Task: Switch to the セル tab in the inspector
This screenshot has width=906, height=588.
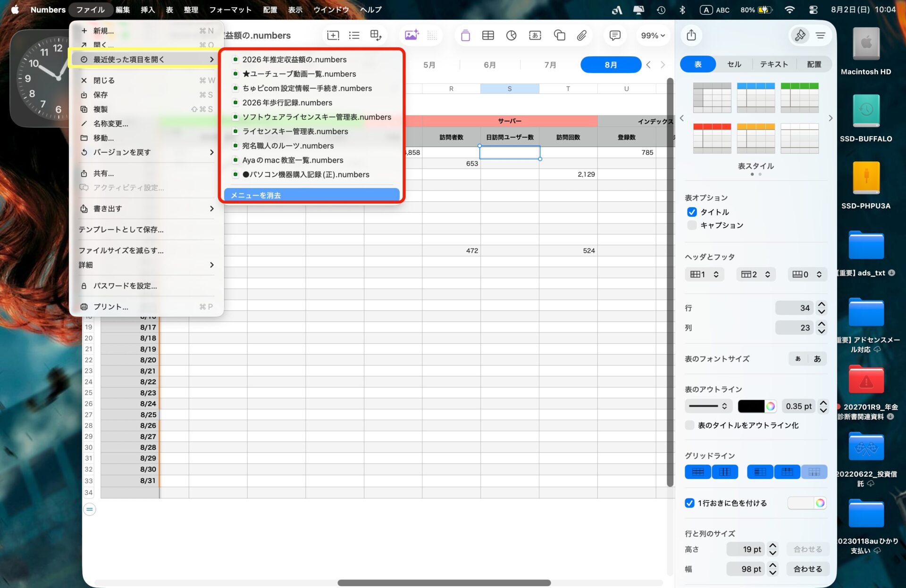Action: click(734, 64)
